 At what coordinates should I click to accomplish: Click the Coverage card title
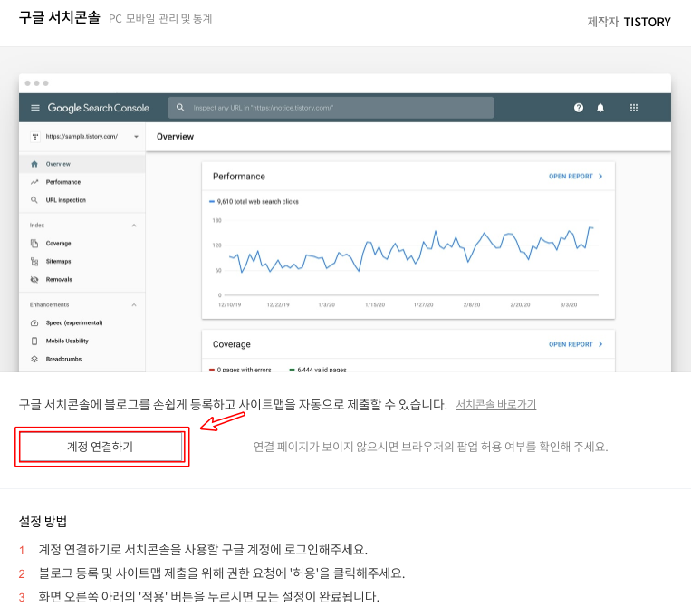(x=231, y=344)
